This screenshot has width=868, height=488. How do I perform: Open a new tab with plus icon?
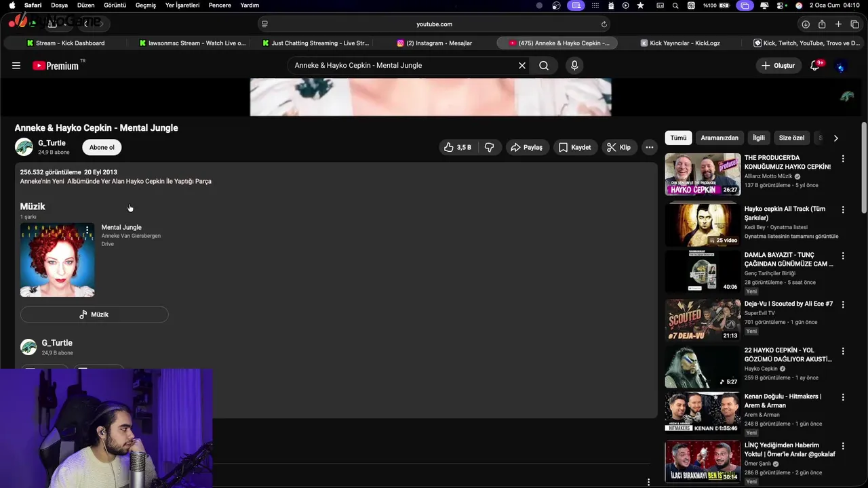(838, 24)
